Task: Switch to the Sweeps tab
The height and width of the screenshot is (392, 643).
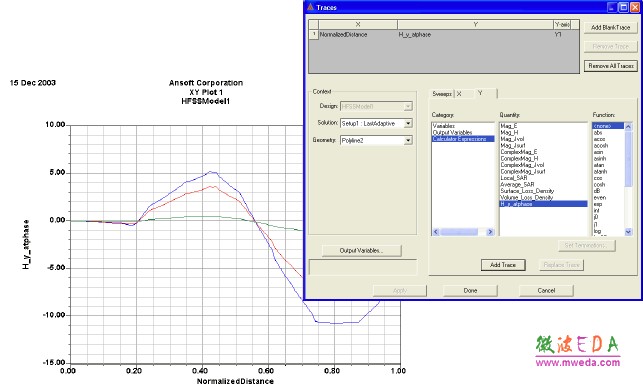Action: tap(442, 94)
